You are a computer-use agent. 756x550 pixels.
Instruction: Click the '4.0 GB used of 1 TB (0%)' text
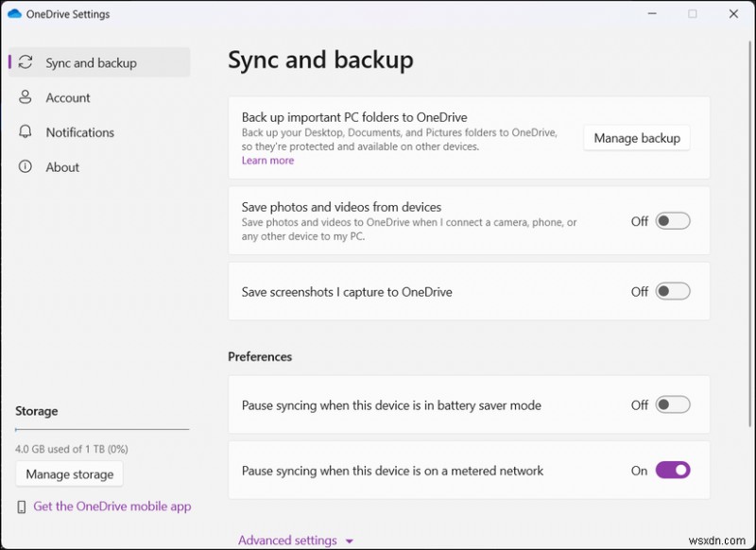[72, 449]
